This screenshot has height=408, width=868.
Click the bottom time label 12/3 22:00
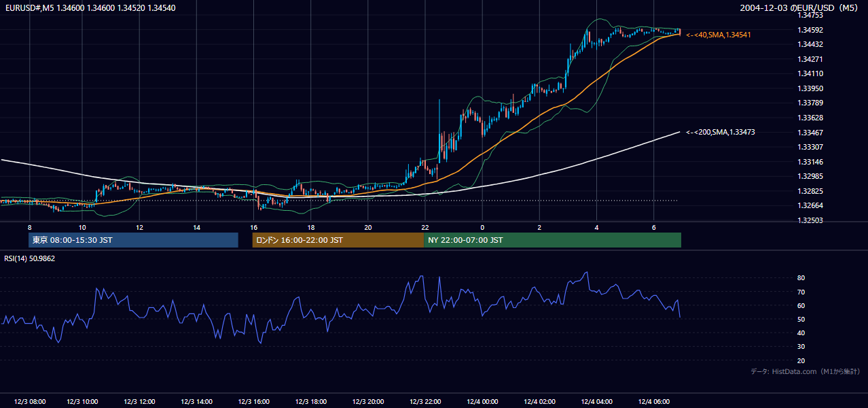tap(425, 401)
